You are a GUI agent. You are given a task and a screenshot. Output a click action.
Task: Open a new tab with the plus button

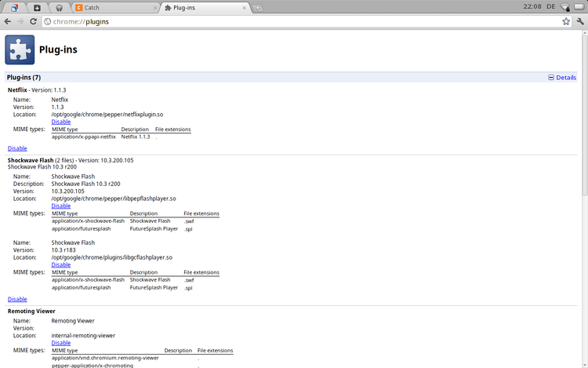[x=258, y=8]
